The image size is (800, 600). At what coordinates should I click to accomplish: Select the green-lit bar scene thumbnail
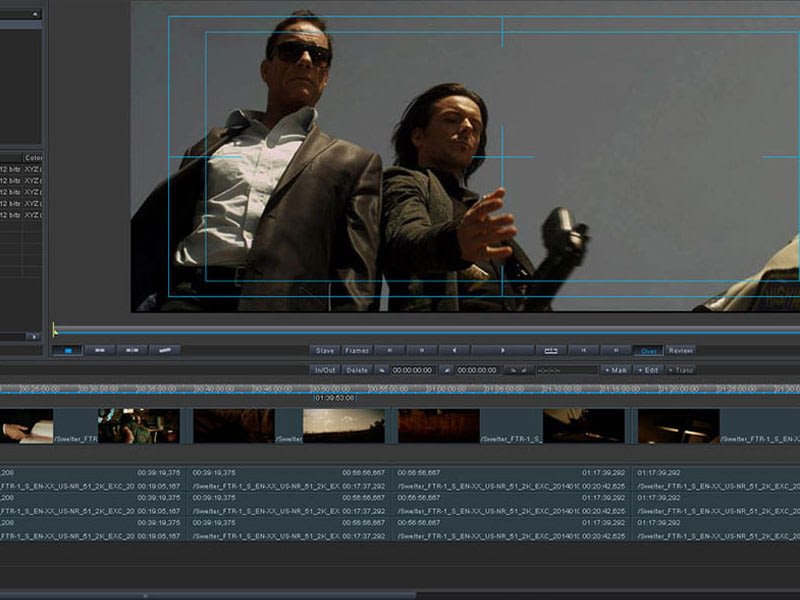click(x=139, y=426)
